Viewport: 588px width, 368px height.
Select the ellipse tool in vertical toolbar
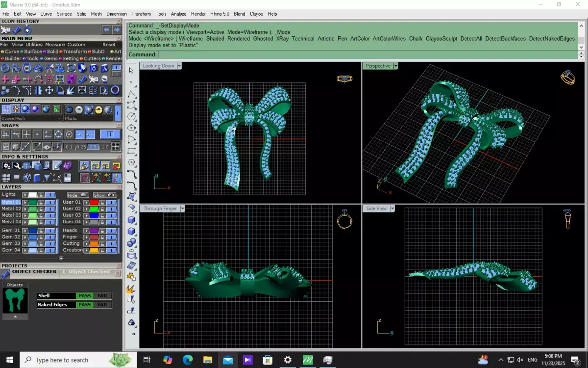pyautogui.click(x=131, y=128)
